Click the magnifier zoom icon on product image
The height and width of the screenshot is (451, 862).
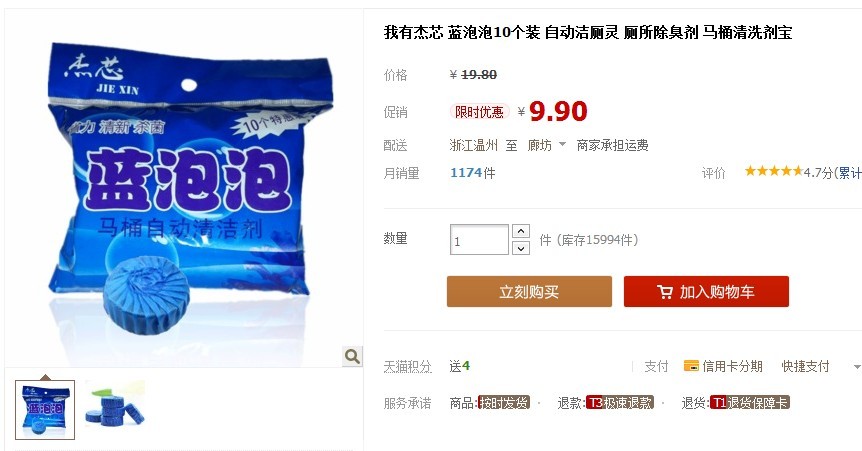(352, 356)
